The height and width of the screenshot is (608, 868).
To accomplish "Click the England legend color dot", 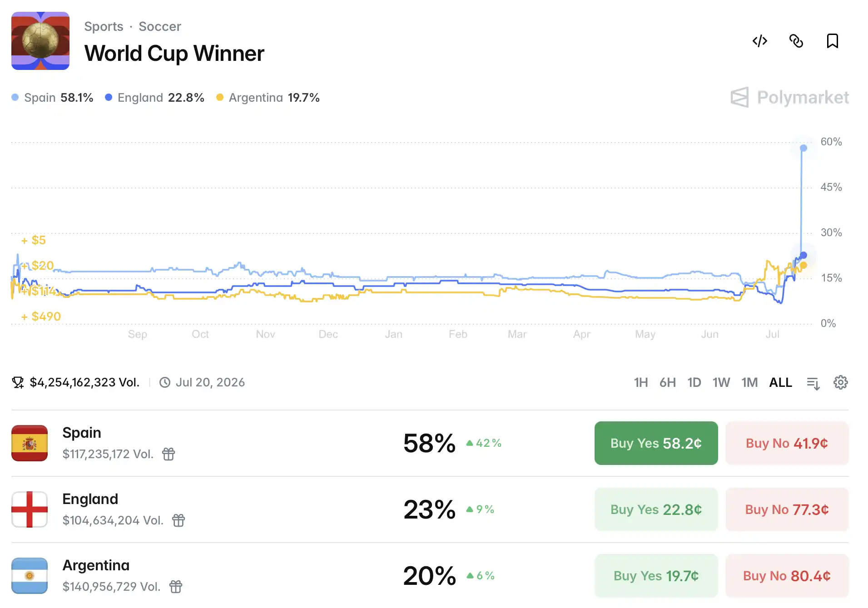I will point(109,97).
